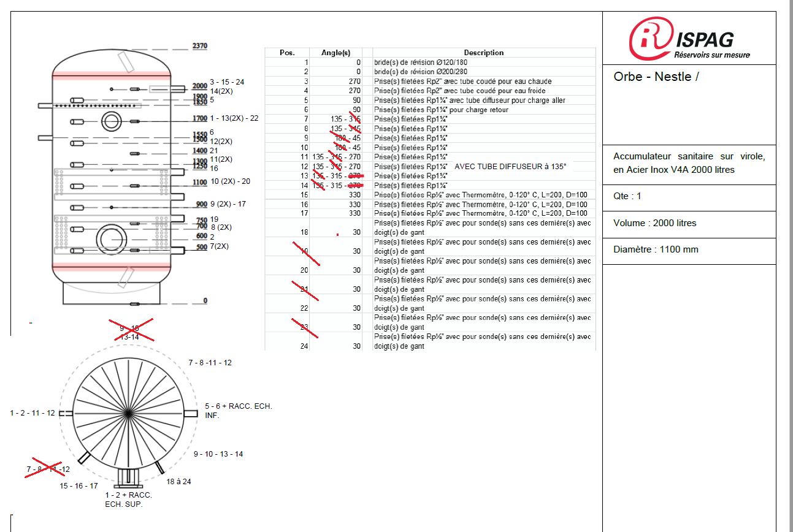Select the "Description" column header
The image size is (793, 532).
(483, 53)
